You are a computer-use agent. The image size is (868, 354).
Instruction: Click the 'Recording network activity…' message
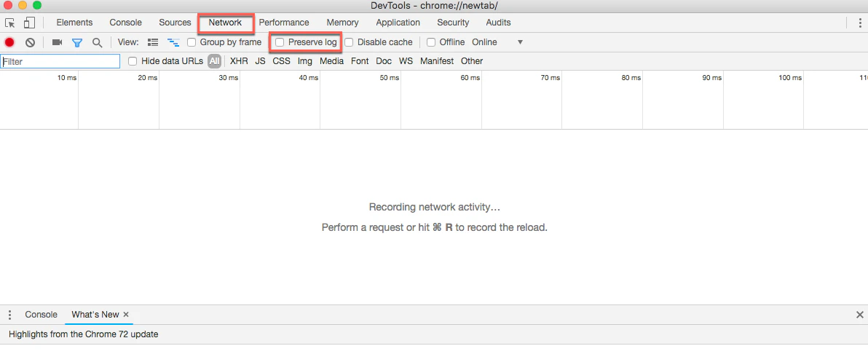pyautogui.click(x=435, y=207)
